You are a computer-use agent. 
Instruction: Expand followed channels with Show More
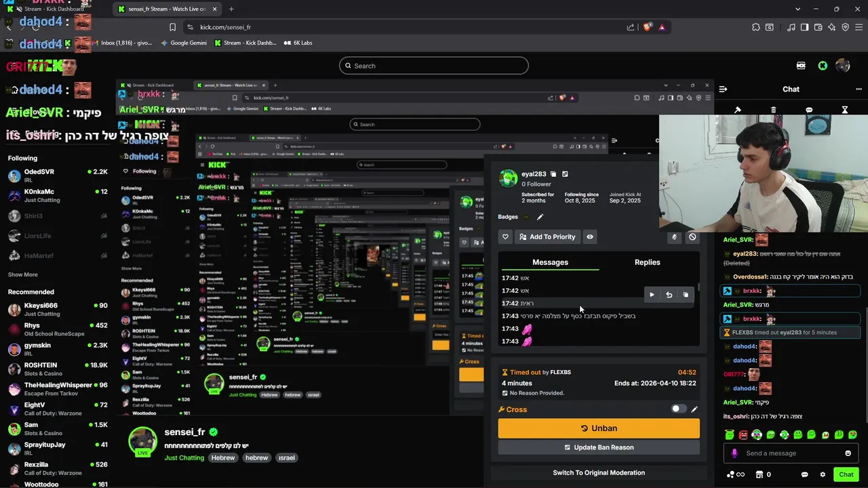click(22, 274)
